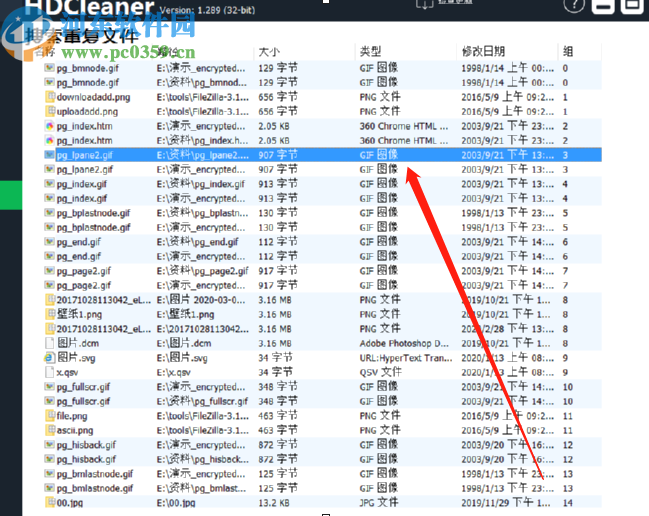Click the icon of 2017102811304 file in 图片 2020-03 folder
Image resolution: width=649 pixels, height=516 pixels.
point(50,300)
